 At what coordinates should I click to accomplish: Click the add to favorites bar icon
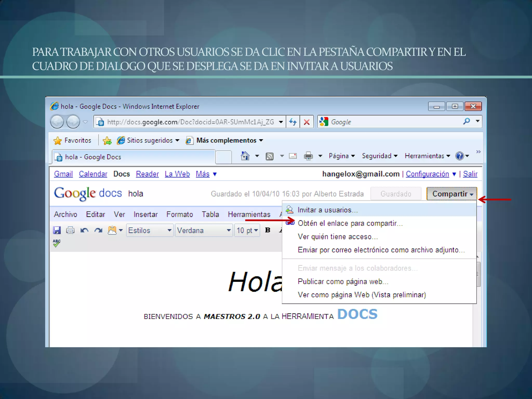[x=107, y=141]
